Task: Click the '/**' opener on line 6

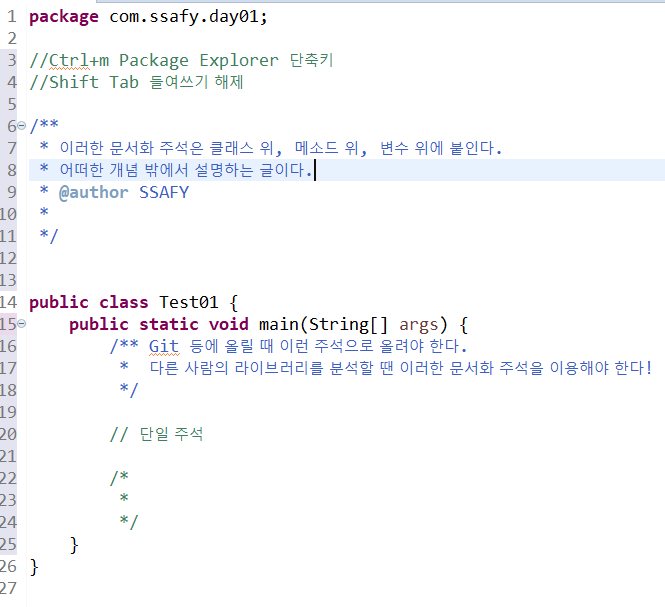Action: pyautogui.click(x=44, y=126)
